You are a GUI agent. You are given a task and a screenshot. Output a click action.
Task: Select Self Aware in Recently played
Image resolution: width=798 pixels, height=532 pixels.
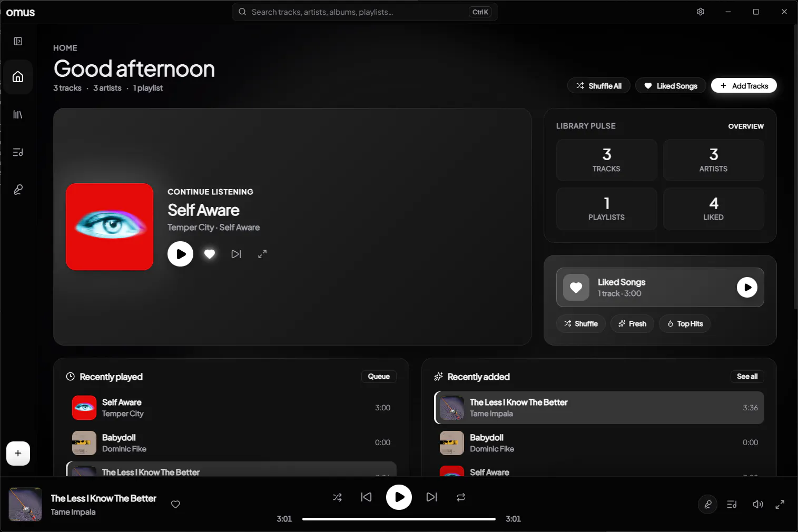(231, 408)
